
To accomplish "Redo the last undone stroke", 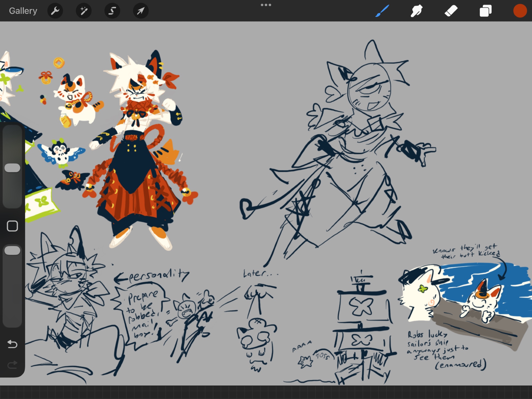I will pos(12,365).
